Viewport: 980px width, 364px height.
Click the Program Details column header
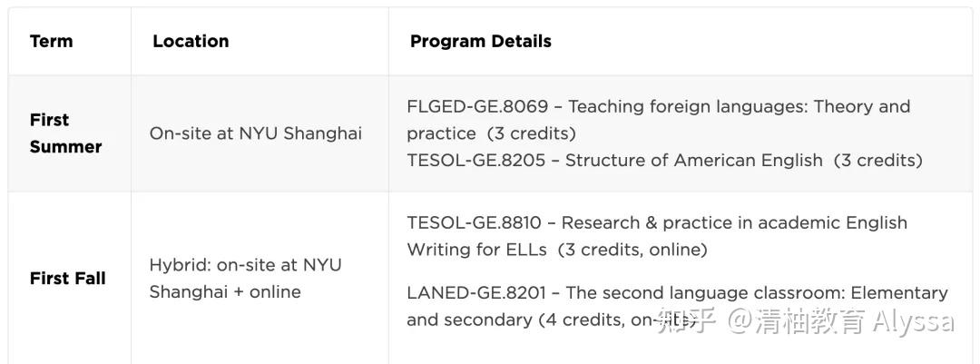[481, 41]
